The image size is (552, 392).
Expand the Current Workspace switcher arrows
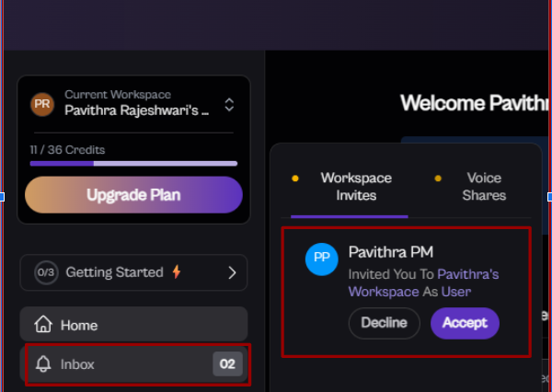pyautogui.click(x=229, y=105)
